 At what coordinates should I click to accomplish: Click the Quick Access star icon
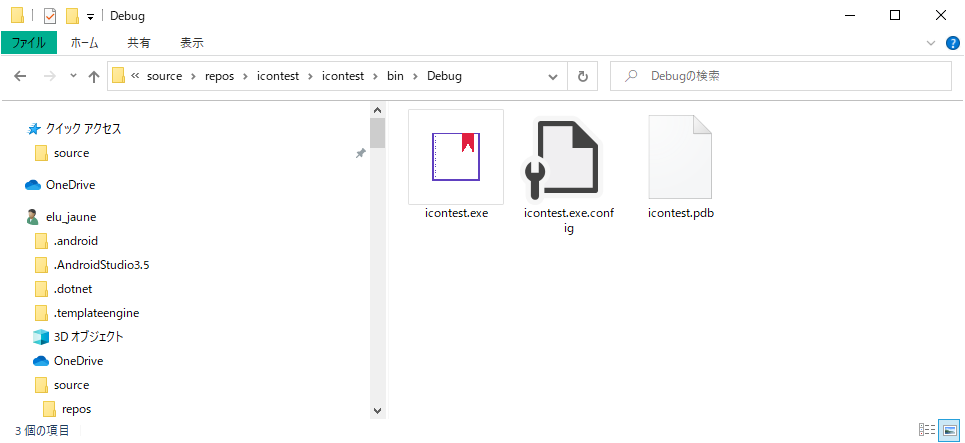point(34,129)
